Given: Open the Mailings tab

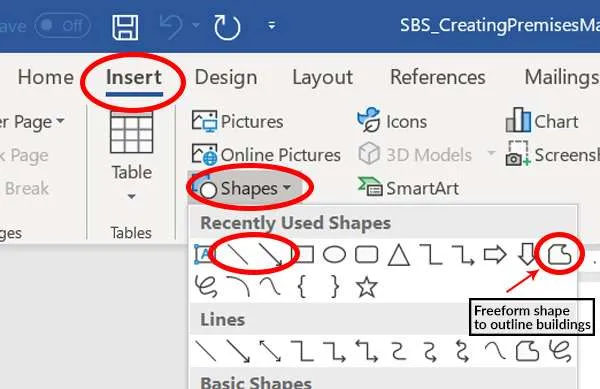Looking at the screenshot, I should [x=562, y=78].
